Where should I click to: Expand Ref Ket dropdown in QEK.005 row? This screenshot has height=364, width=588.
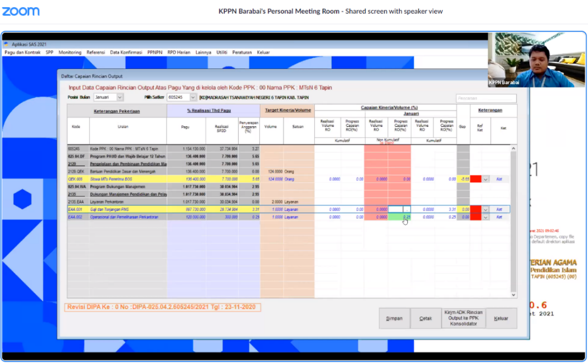(x=486, y=179)
